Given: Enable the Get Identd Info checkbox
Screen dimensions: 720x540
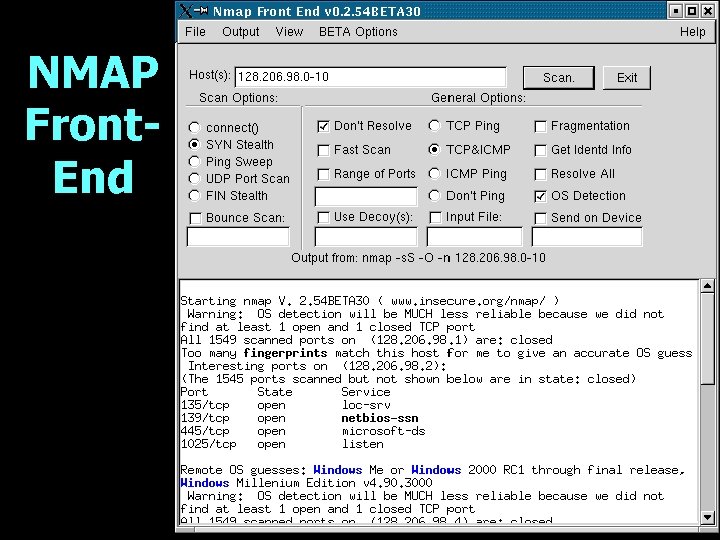Looking at the screenshot, I should tap(540, 150).
